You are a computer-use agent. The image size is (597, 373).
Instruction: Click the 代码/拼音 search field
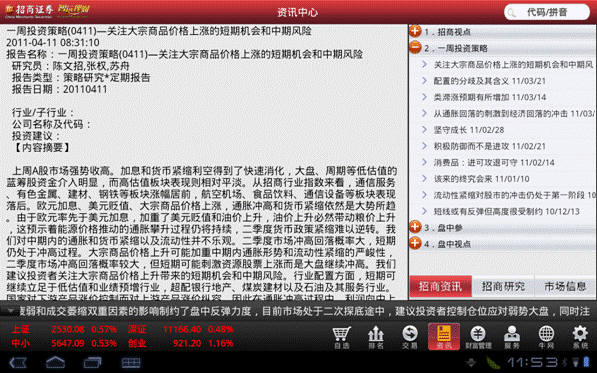[x=547, y=12]
